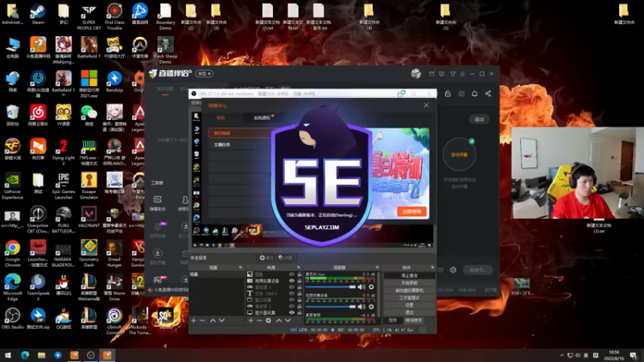Open Steam from the desktop

click(38, 14)
